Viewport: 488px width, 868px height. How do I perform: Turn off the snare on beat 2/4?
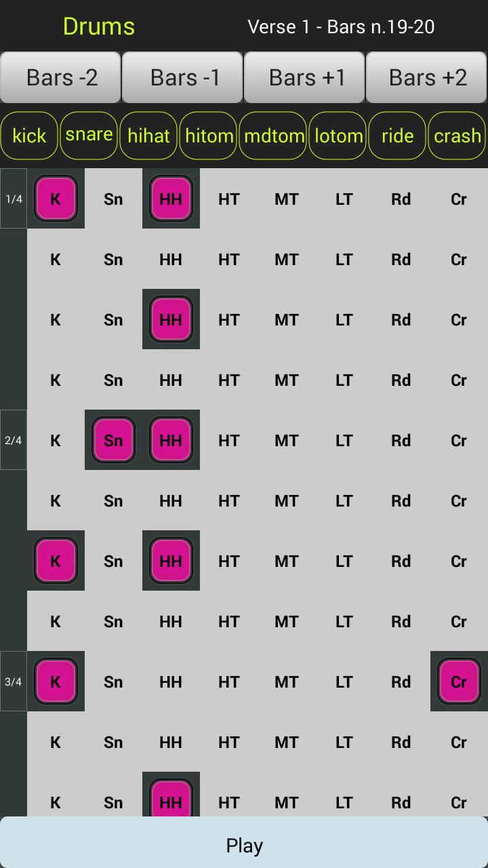(113, 440)
